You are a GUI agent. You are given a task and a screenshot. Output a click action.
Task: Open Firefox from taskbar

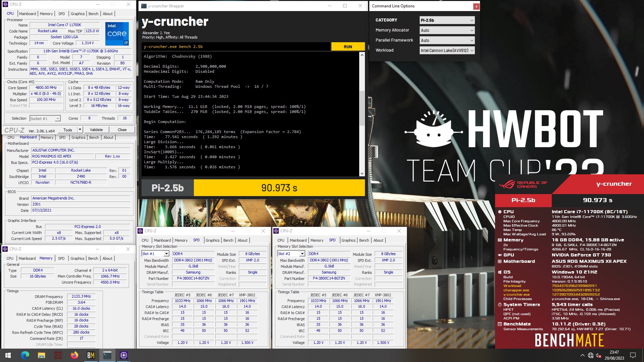point(74,355)
